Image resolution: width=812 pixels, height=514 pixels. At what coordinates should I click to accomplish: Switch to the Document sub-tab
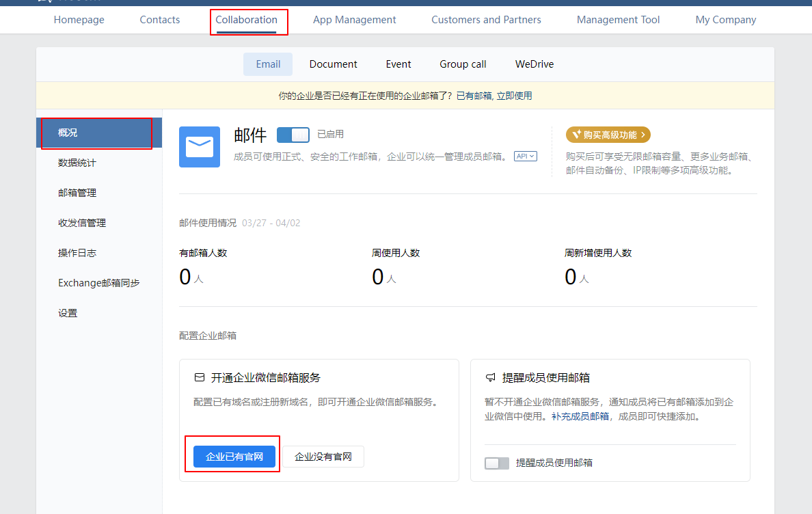coord(333,64)
